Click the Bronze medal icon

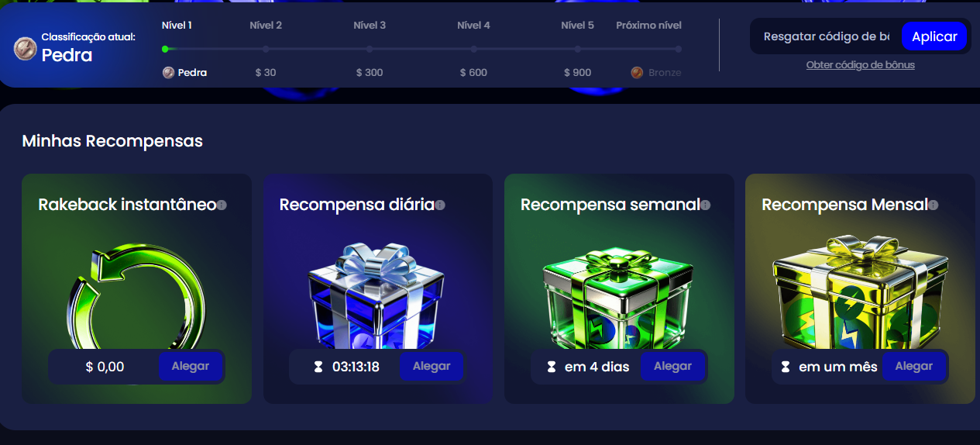click(x=637, y=72)
